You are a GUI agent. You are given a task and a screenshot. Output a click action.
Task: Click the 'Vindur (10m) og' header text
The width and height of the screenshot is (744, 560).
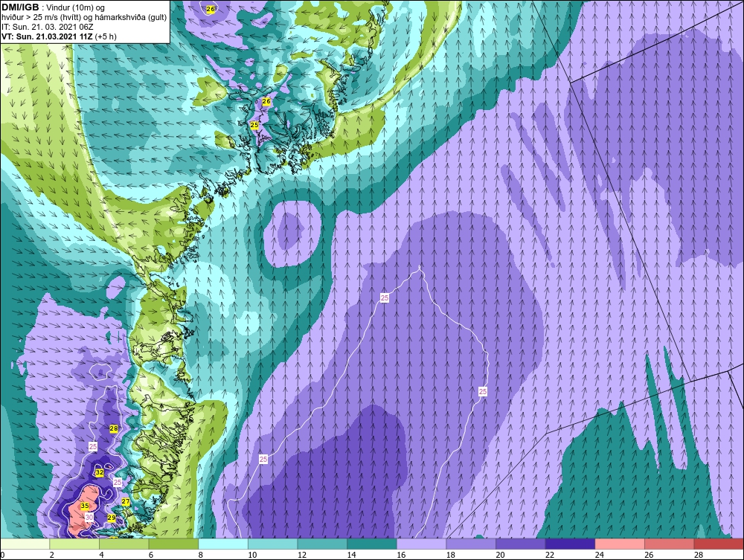coord(77,7)
